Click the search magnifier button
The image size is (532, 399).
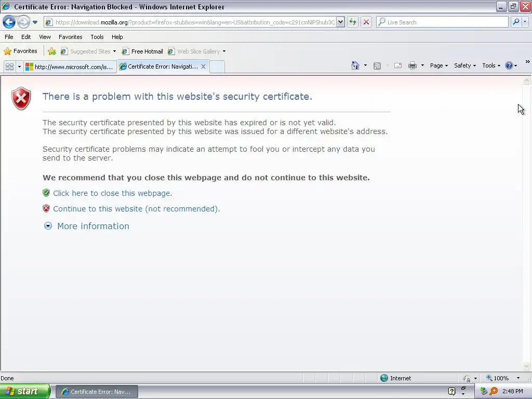click(x=516, y=22)
